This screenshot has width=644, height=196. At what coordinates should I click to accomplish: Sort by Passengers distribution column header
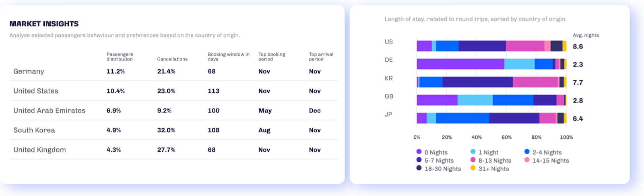pyautogui.click(x=120, y=56)
